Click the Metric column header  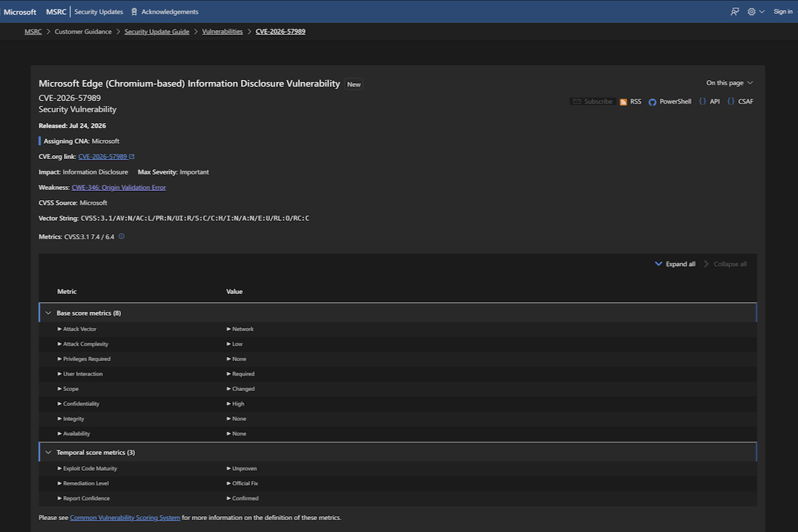coord(67,292)
